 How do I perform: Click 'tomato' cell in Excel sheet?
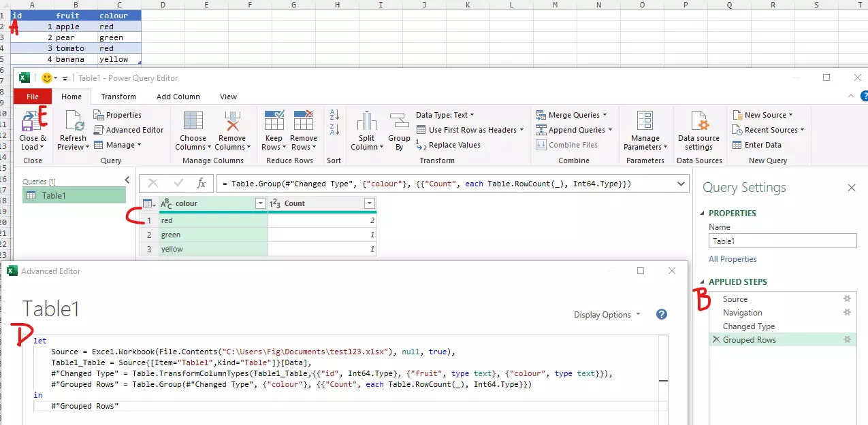point(75,48)
